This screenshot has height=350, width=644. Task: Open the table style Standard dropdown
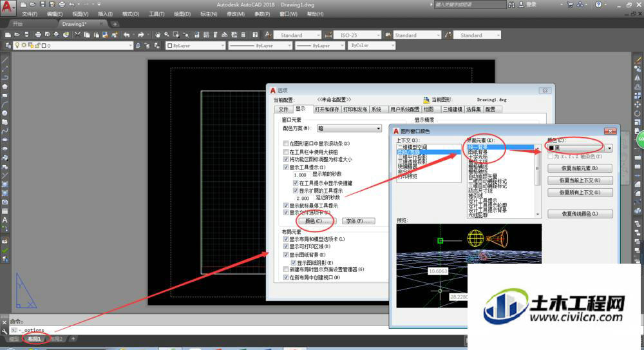tap(417, 35)
